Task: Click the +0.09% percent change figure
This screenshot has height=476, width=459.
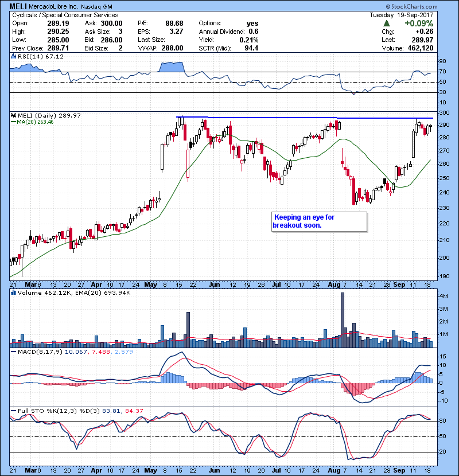Action: (419, 24)
